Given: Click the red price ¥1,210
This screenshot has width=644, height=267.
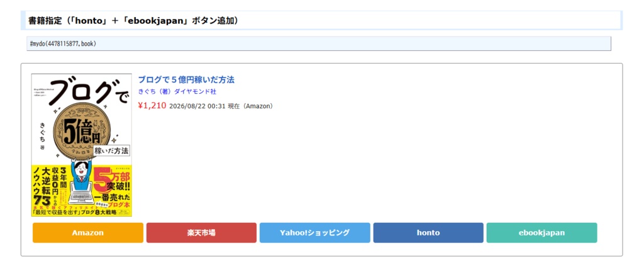Looking at the screenshot, I should click(x=152, y=106).
